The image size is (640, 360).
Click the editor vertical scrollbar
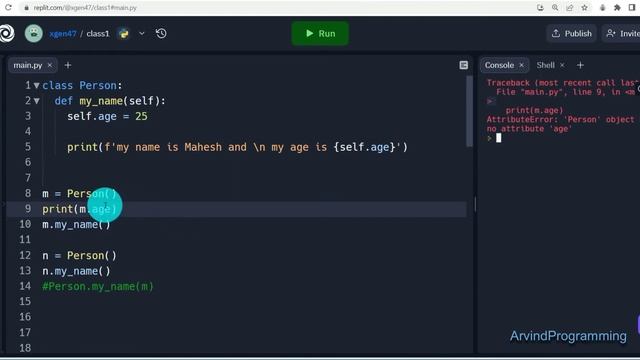[x=469, y=111]
